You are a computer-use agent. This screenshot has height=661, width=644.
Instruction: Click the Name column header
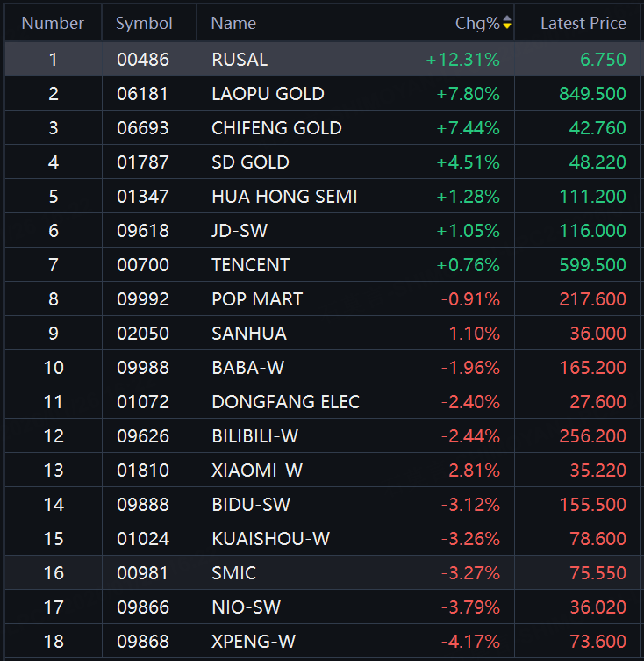(233, 23)
